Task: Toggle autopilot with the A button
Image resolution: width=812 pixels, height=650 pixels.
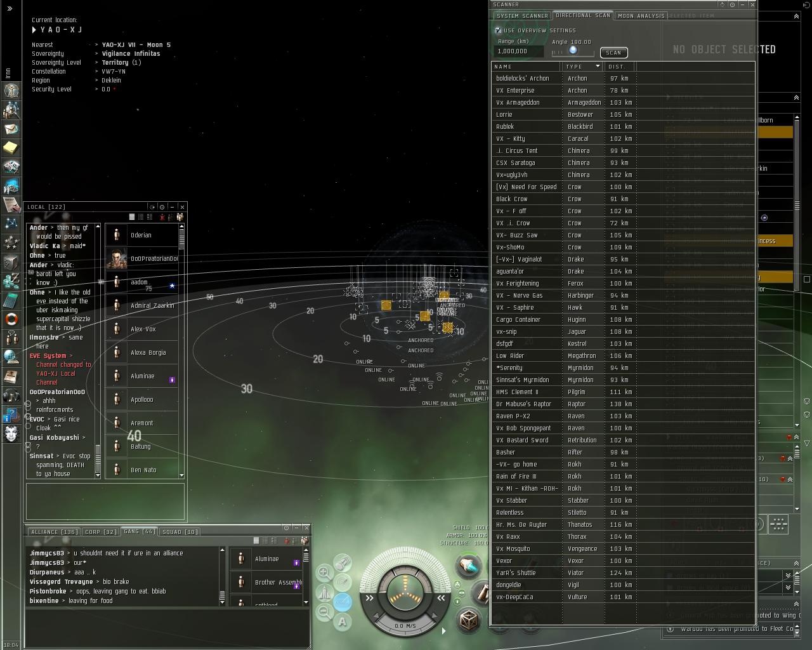Action: coord(343,621)
